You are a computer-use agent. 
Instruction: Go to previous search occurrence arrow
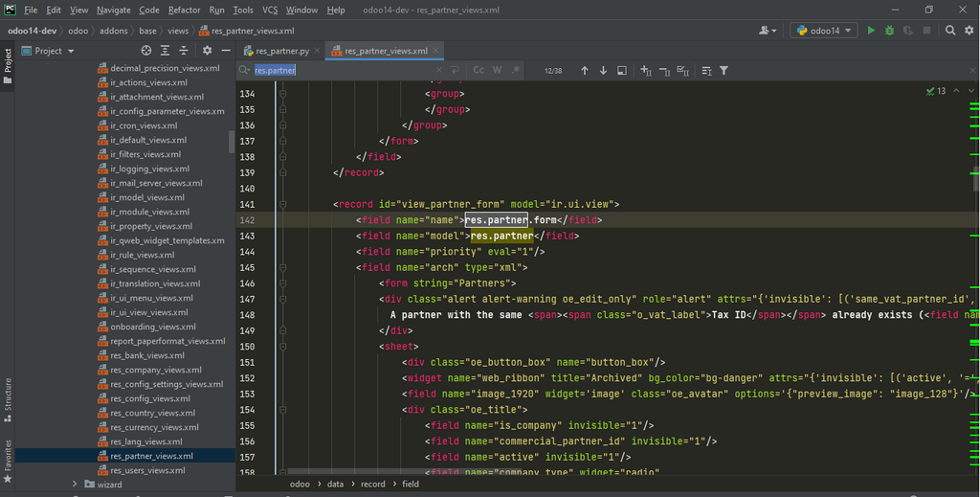(585, 71)
